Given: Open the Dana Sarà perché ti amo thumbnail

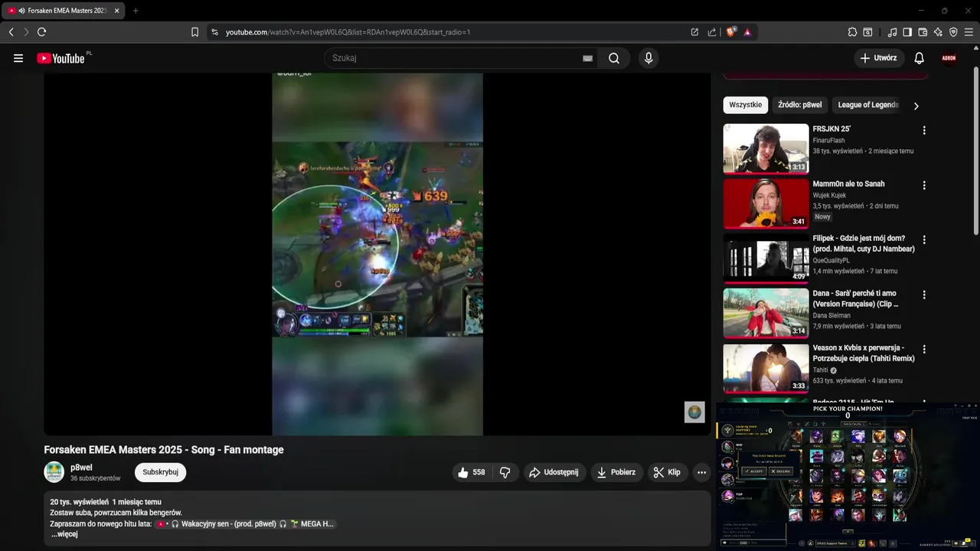Looking at the screenshot, I should [766, 313].
